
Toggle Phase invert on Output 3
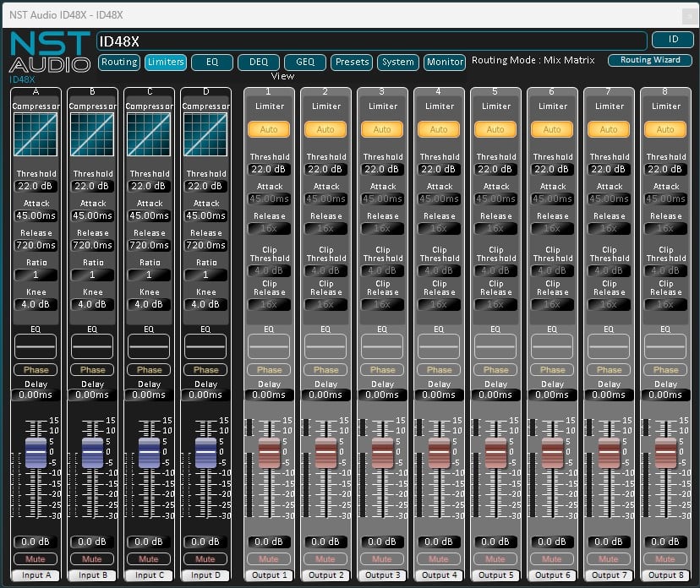click(x=382, y=370)
